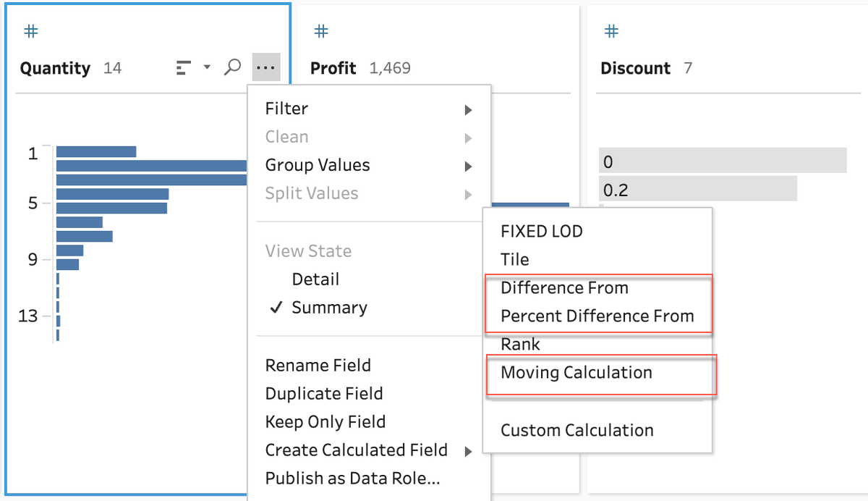Click the Profit field name
Screen dimensions: 868x501
(333, 68)
